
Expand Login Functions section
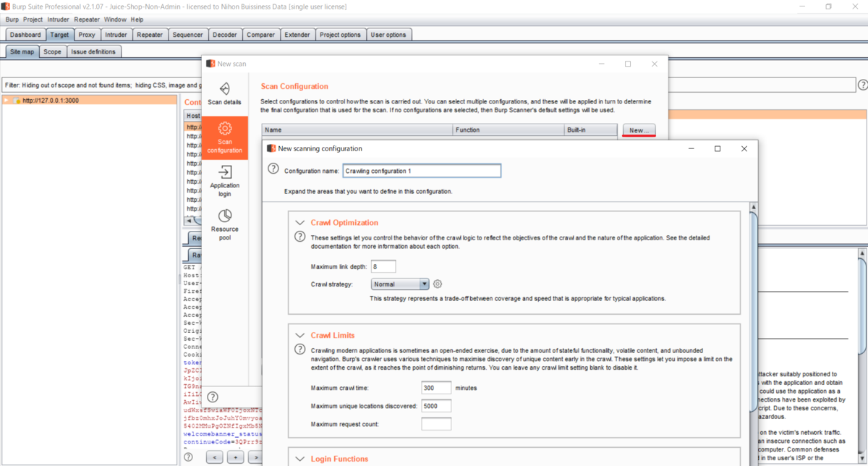(299, 459)
